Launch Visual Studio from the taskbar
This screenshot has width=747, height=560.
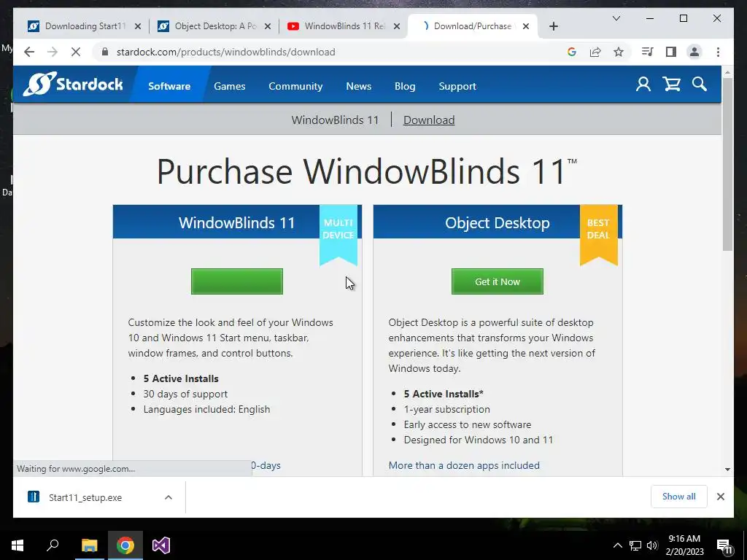tap(161, 545)
